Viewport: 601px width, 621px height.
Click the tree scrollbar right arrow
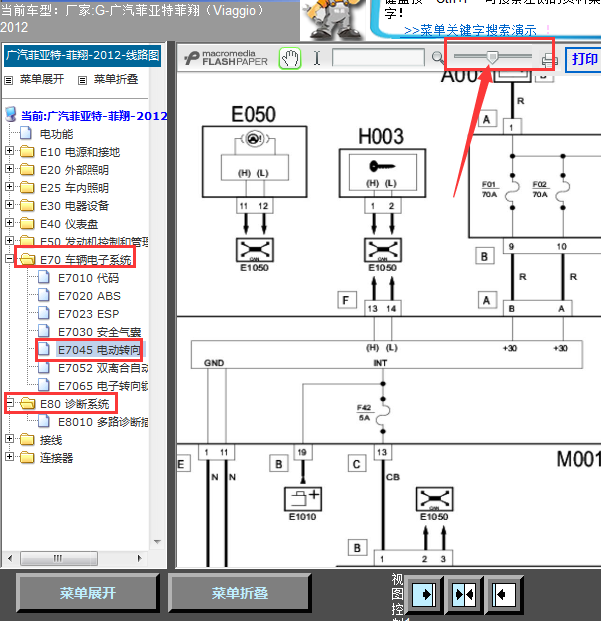(139, 558)
